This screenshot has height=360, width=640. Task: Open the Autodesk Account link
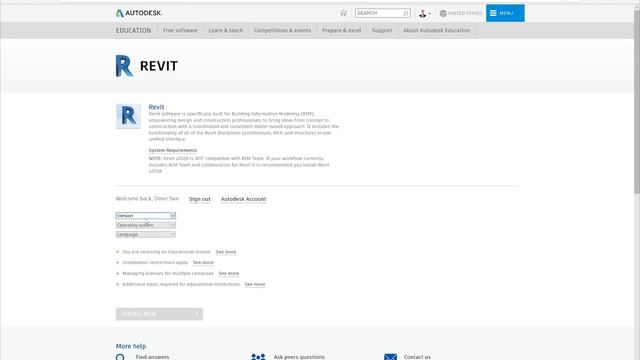pos(243,199)
